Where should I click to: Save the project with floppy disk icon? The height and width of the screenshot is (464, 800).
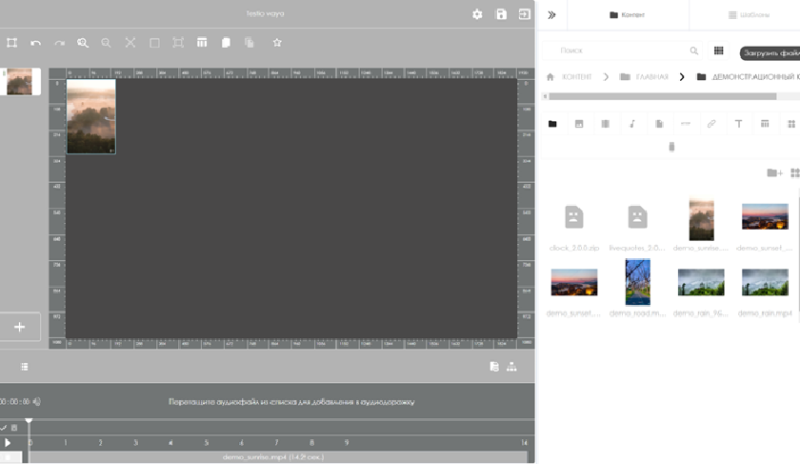pos(501,15)
